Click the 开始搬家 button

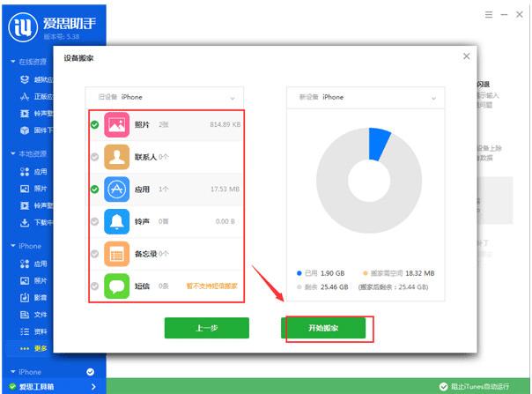323,328
